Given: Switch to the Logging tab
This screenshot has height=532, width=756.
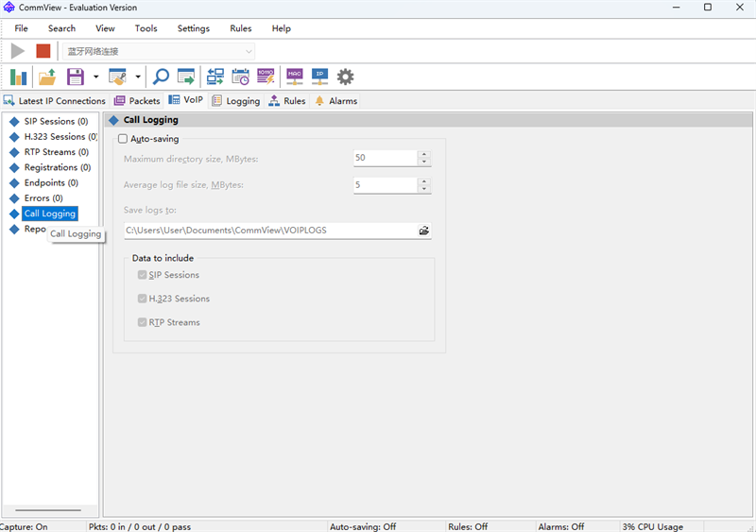Looking at the screenshot, I should click(x=236, y=101).
